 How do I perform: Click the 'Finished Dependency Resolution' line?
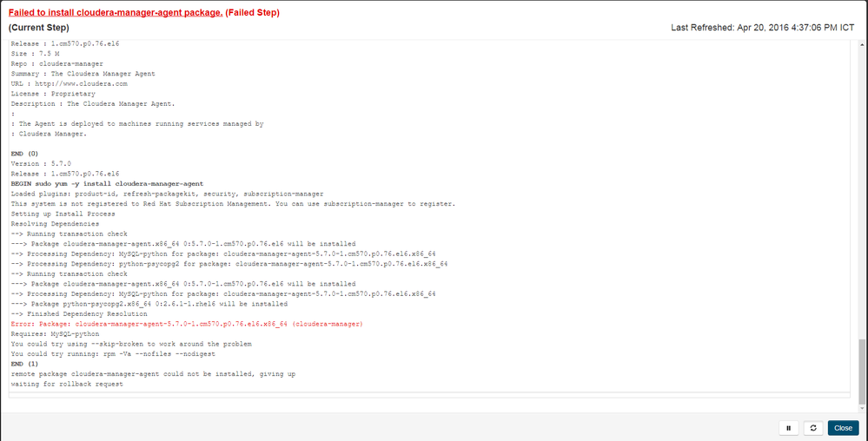[78, 313]
